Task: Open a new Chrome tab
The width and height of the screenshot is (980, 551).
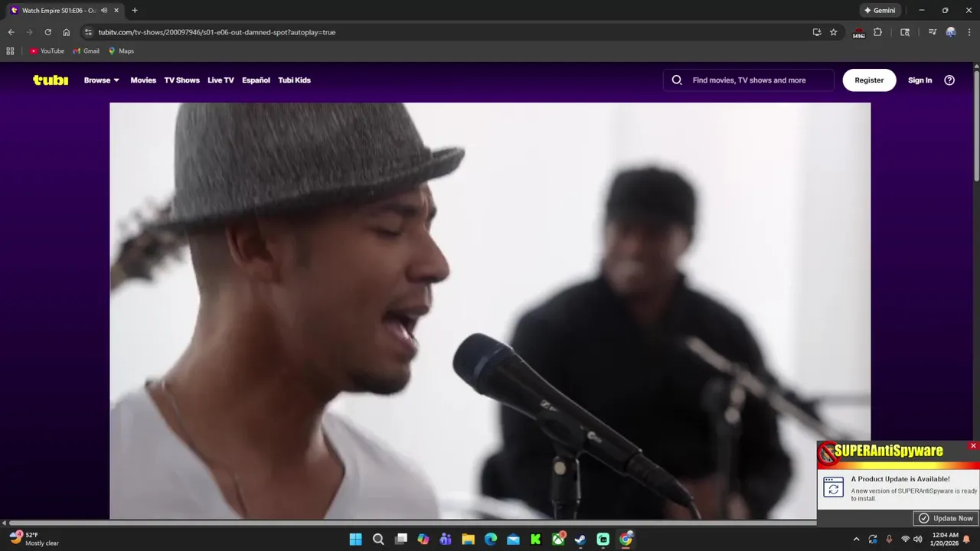Action: click(135, 11)
